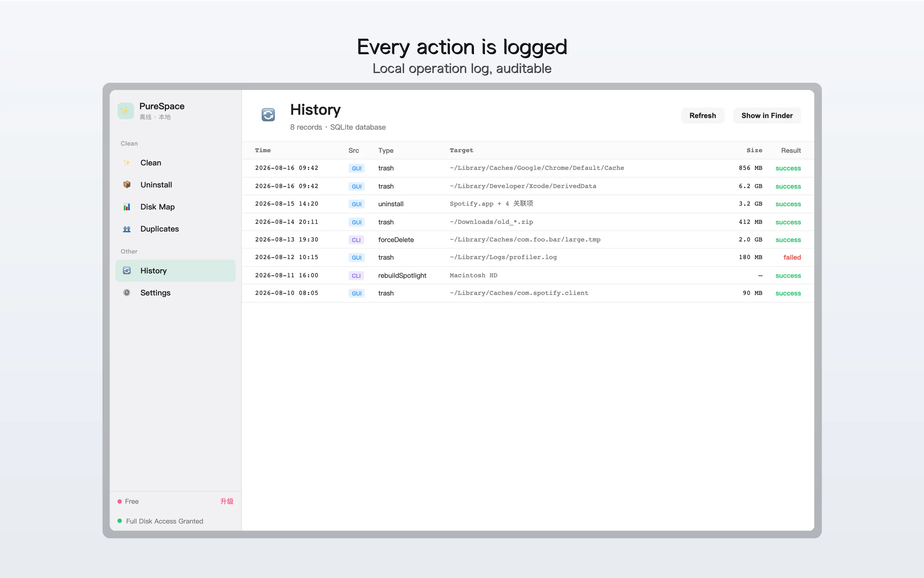The width and height of the screenshot is (924, 578).
Task: Switch to Duplicates view
Action: coord(175,229)
